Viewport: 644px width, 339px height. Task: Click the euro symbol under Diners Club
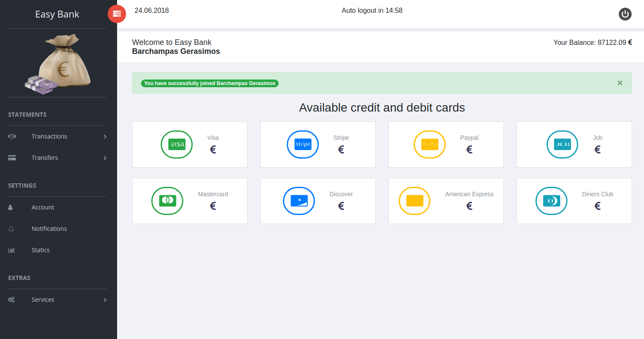pos(597,206)
